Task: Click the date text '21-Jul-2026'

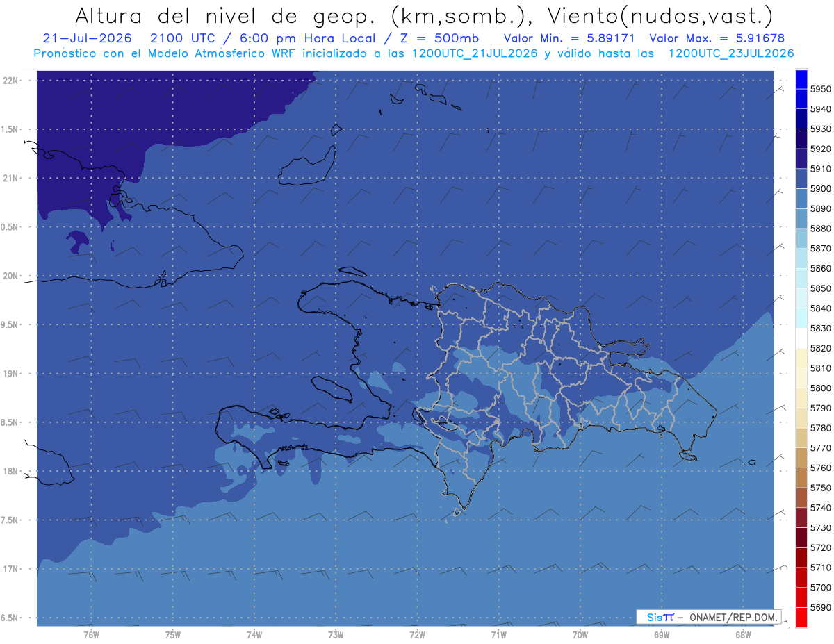Action: 87,38
